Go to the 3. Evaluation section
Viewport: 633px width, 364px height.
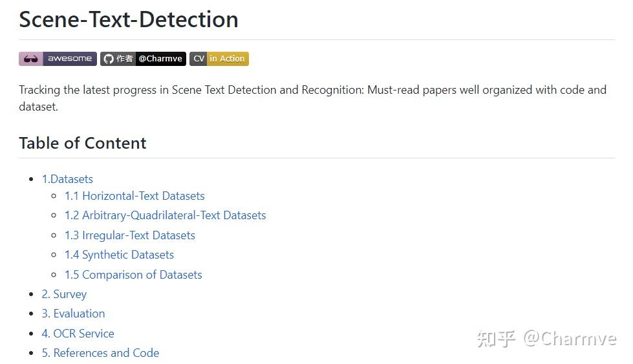[x=73, y=314]
